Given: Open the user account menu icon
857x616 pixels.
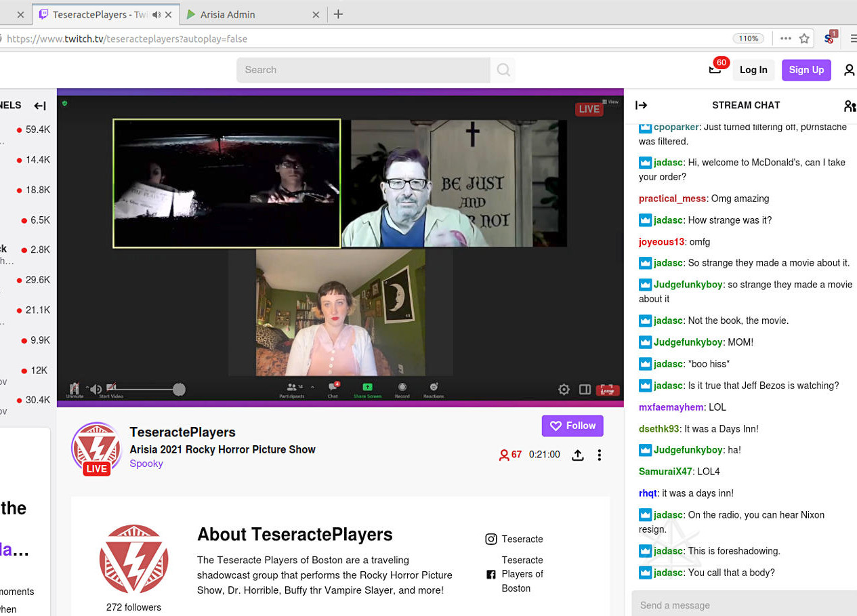Looking at the screenshot, I should [849, 70].
